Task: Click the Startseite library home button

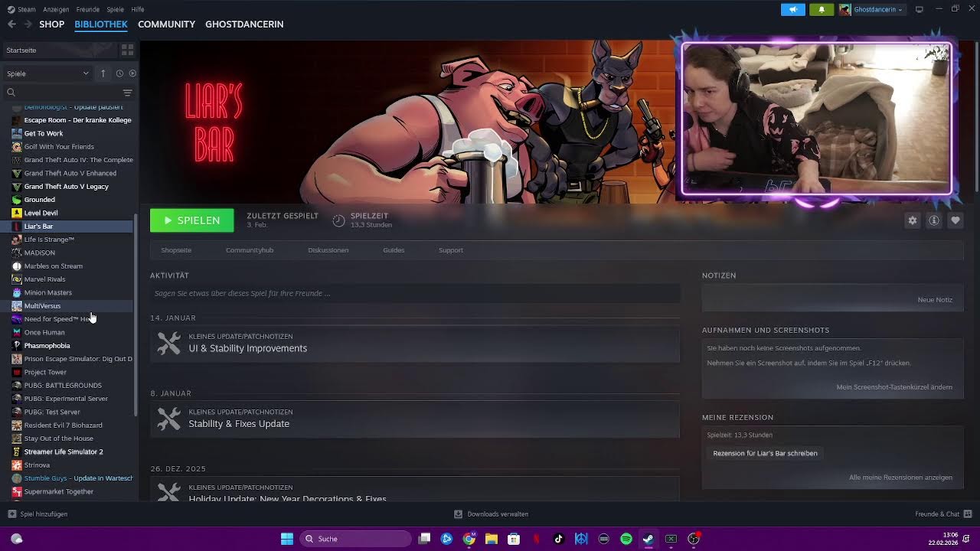Action: (x=59, y=50)
